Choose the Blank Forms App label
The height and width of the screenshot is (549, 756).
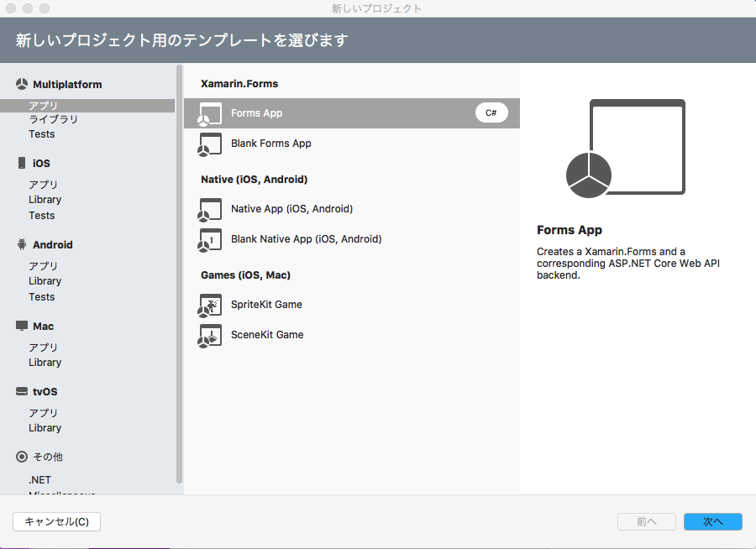coord(271,144)
